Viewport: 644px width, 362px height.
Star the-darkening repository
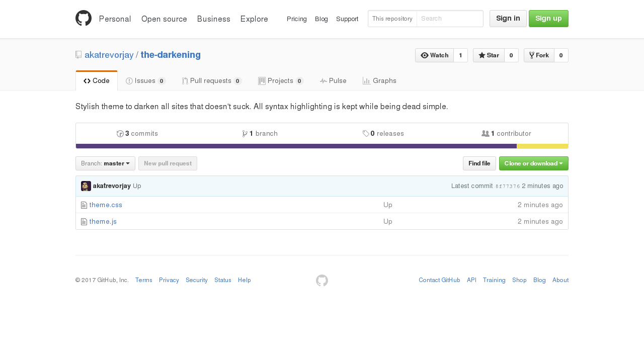pyautogui.click(x=489, y=55)
